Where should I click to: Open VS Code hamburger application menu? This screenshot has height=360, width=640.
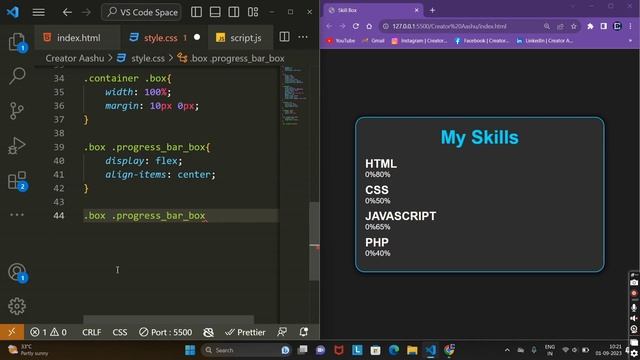[x=39, y=12]
